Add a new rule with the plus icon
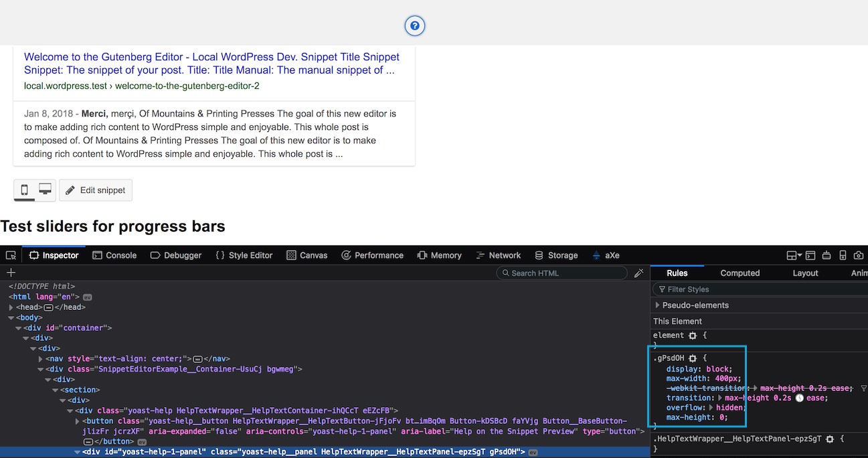This screenshot has height=458, width=868. pos(10,273)
